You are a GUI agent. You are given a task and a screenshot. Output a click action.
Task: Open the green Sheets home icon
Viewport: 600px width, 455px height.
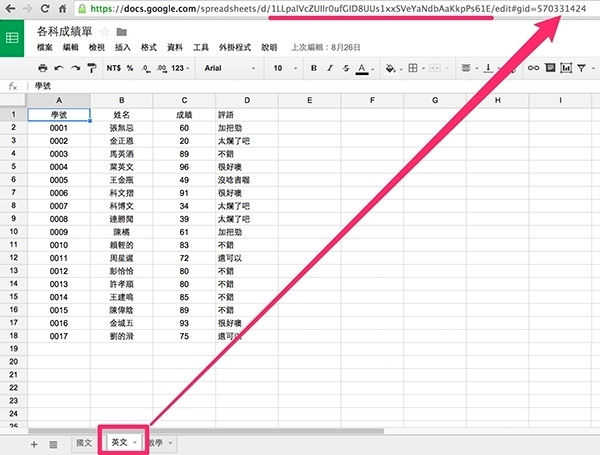tap(12, 38)
